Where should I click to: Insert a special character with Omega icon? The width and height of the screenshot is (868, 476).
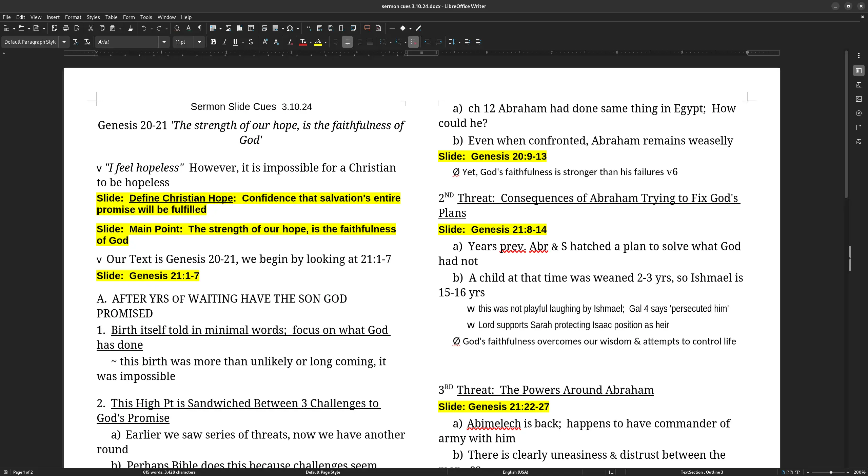[x=290, y=28]
